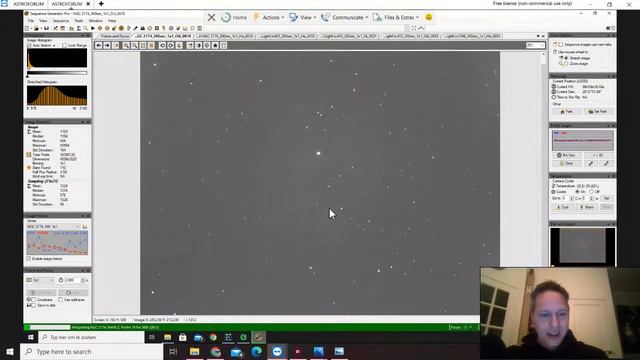This screenshot has width=640, height=360.
Task: Click the open folder icon in main toolbar
Action: pyautogui.click(x=36, y=28)
